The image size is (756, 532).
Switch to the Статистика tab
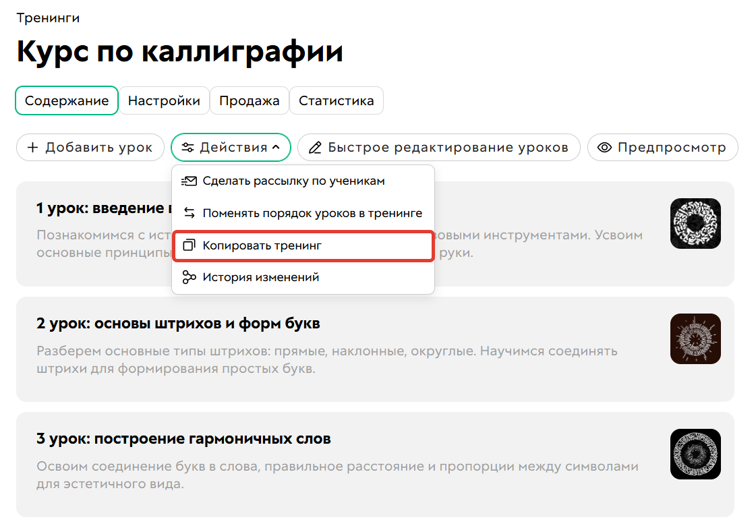337,100
